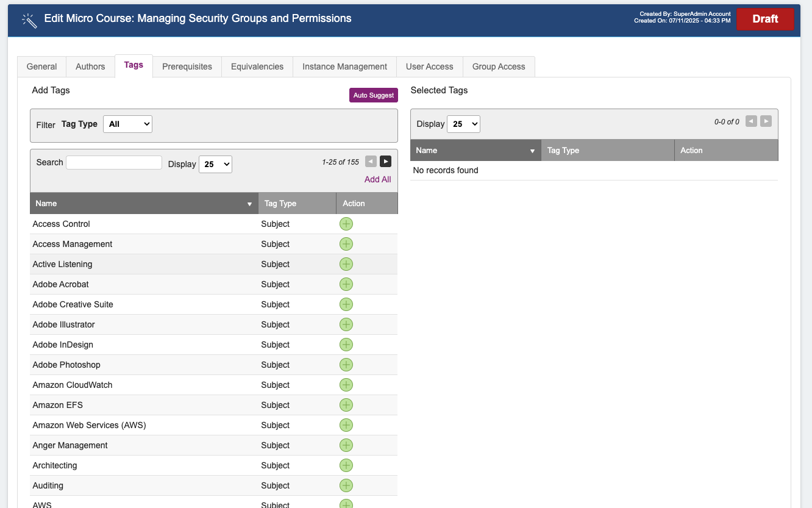Open the Instance Management tab
This screenshot has height=508, width=812.
(x=345, y=66)
